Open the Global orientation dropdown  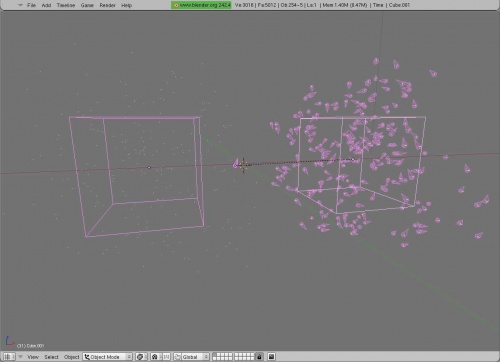[195, 357]
